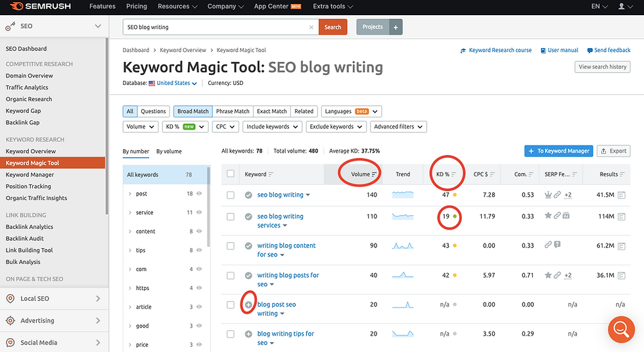Viewport: 644px width, 352px height.
Task: Click checkmark icon beside 'writing blog content for seo'
Action: 248,246
